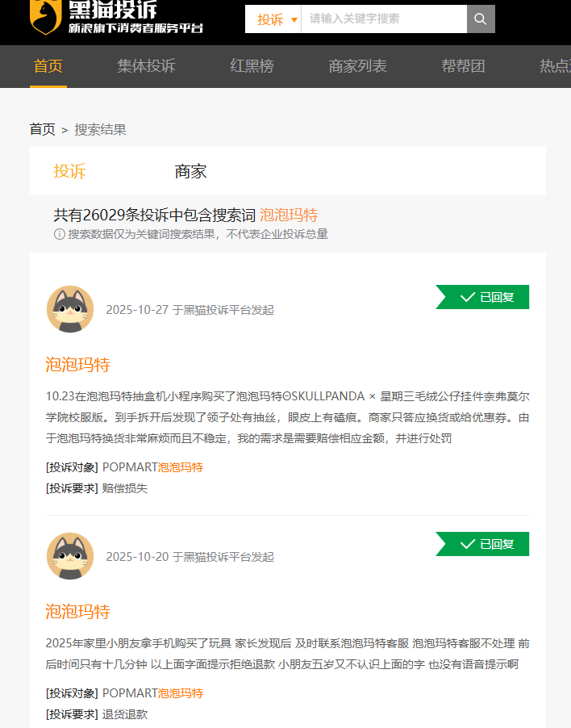The image size is (571, 728).
Task: Open the 红黑榜 navigation tab
Action: [x=252, y=66]
